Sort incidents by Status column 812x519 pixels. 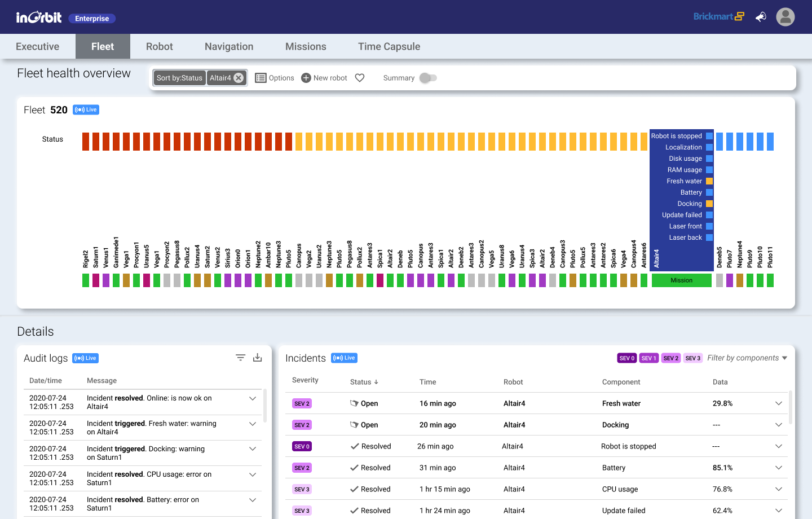point(364,382)
